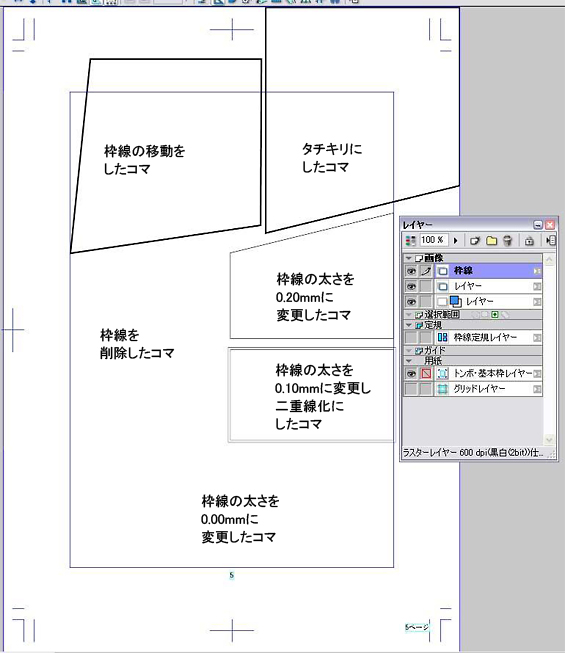Click the new layer icon
This screenshot has width=565, height=653.
pos(475,241)
